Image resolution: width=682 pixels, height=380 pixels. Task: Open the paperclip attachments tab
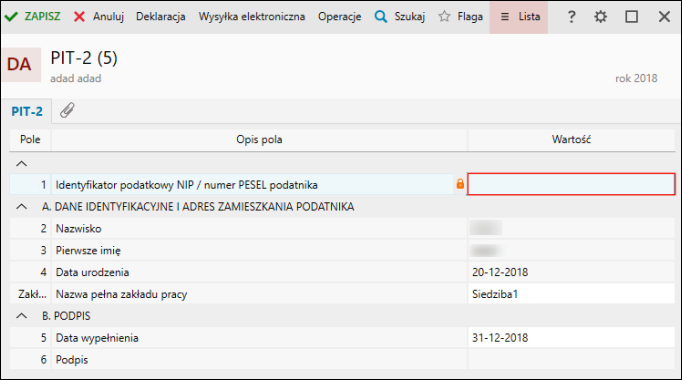click(x=67, y=110)
